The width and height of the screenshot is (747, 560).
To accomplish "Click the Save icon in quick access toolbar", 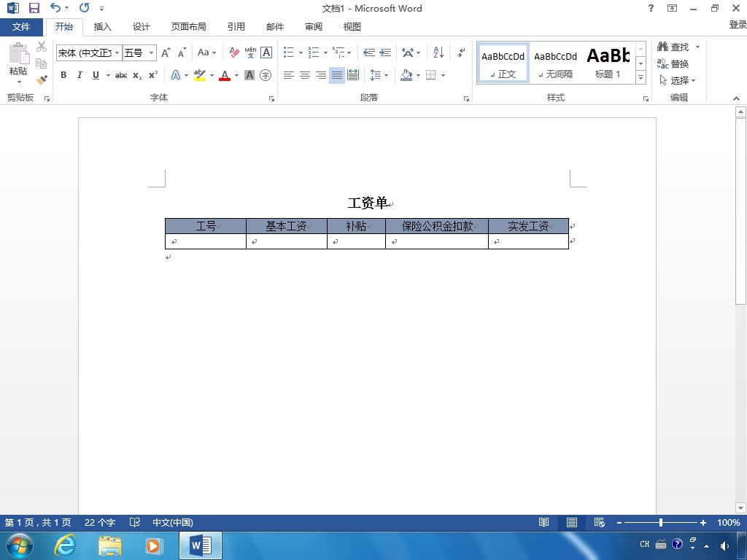I will (34, 8).
